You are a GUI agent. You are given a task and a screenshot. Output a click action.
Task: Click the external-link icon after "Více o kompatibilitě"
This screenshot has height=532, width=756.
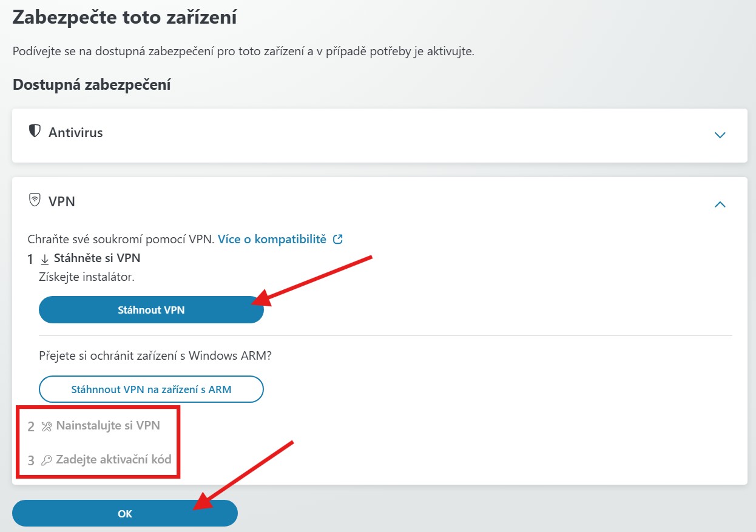click(337, 238)
